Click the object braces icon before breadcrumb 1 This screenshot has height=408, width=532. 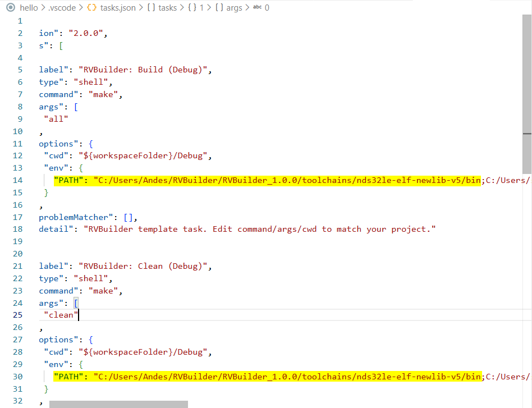coord(192,8)
